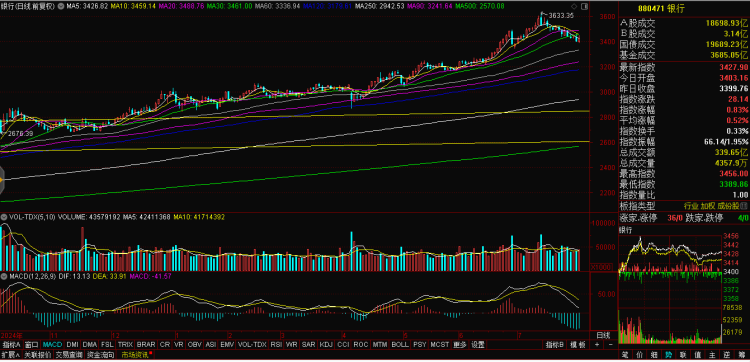Enable the MACD indicator tab
Viewport: 750px width, 362px height.
(52, 344)
